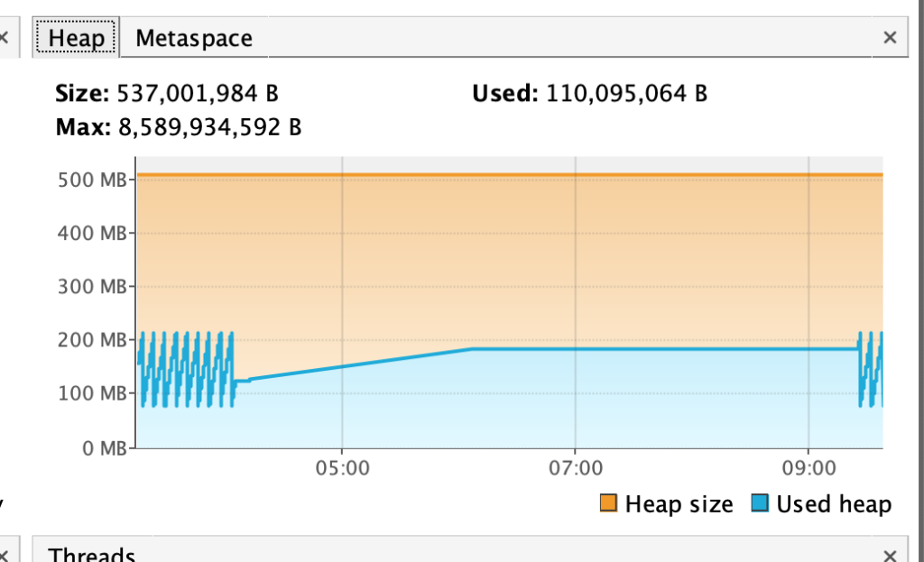Click the 09:00 time axis label
Viewport: 924px width, 562px height.
[808, 469]
